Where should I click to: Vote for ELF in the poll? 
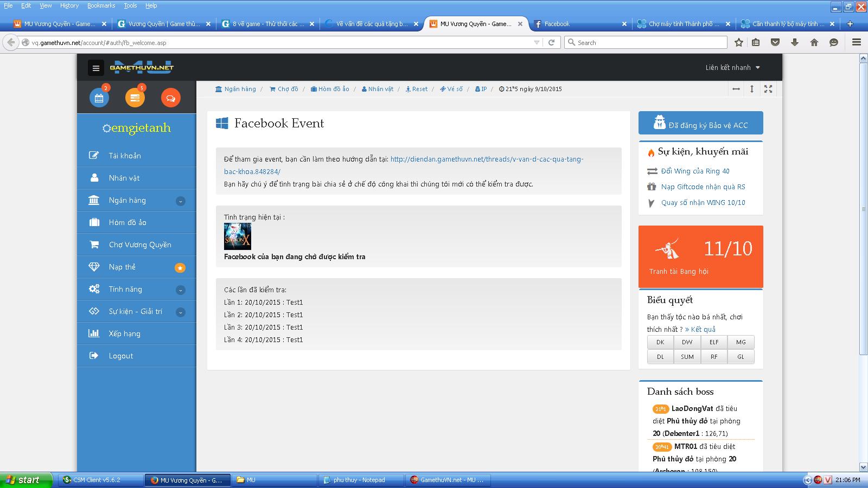[x=714, y=342]
